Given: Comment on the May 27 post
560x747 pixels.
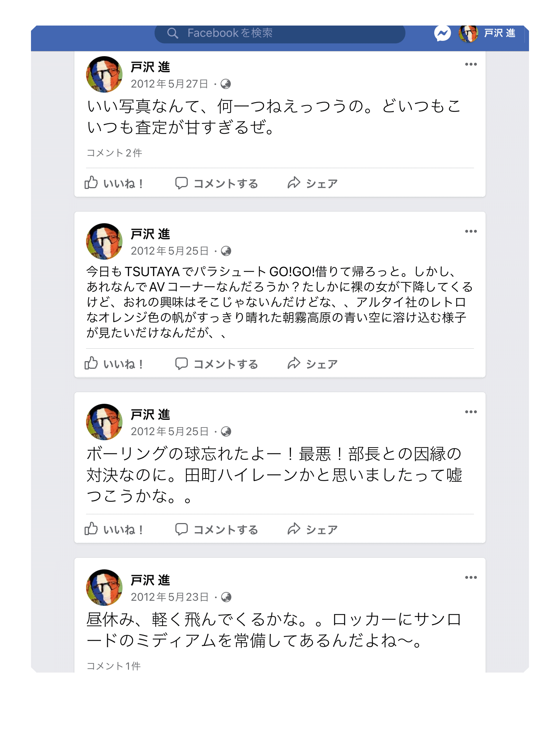Looking at the screenshot, I should (217, 183).
